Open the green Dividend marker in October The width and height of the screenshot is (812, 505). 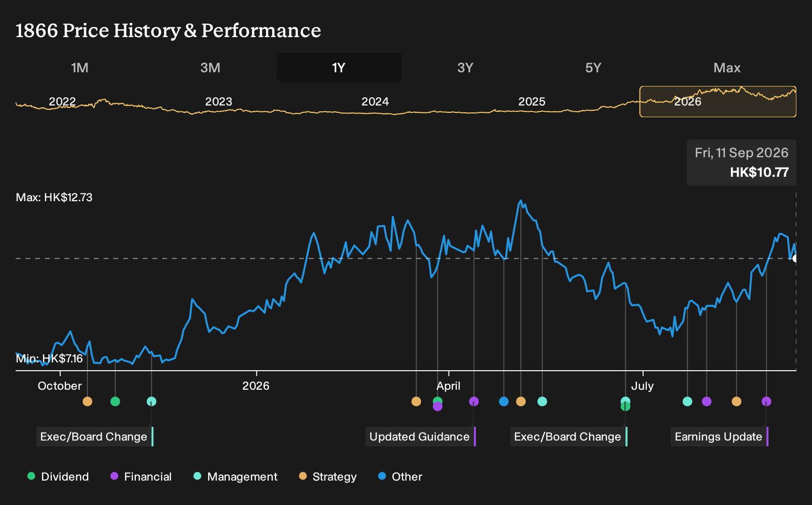coord(115,401)
